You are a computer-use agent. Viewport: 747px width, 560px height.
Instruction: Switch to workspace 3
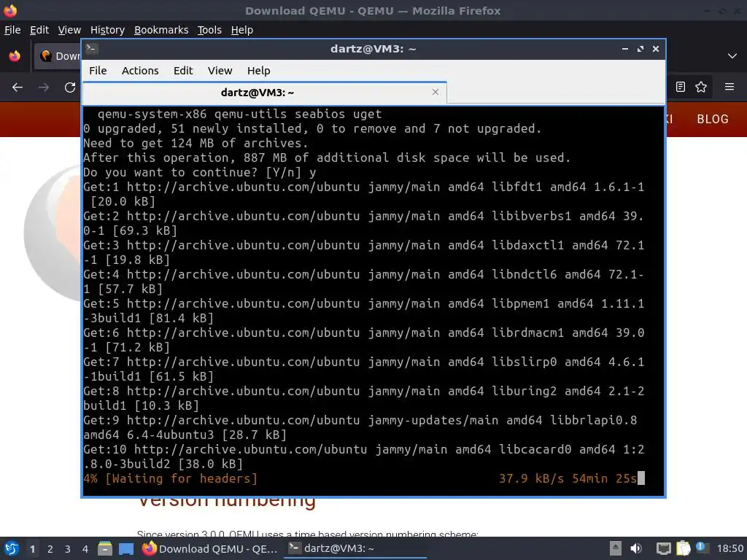click(68, 549)
